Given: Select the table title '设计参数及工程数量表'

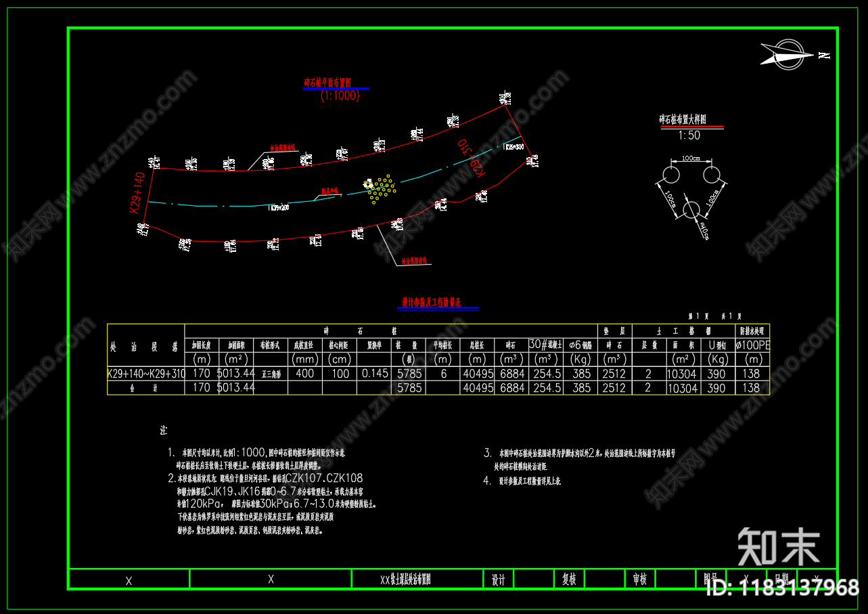Looking at the screenshot, I should point(432,303).
